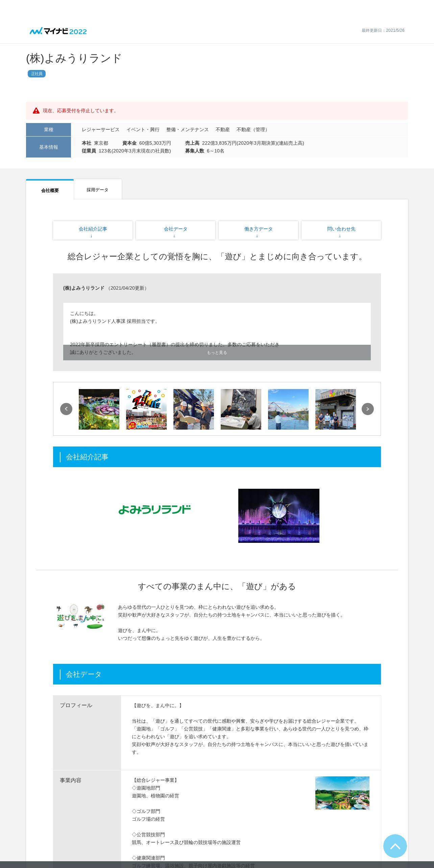Click the プロフィール row label

click(x=76, y=705)
